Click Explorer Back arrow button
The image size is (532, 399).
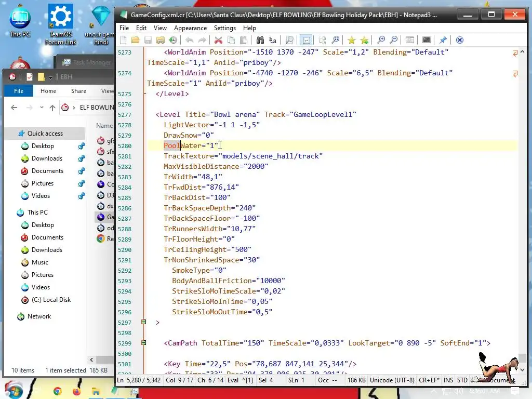tap(14, 108)
